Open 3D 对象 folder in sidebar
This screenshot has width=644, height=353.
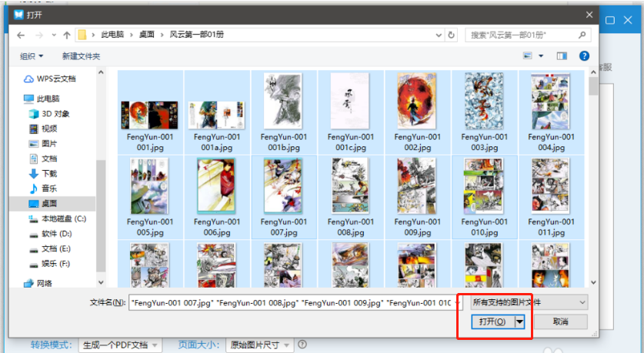49,114
